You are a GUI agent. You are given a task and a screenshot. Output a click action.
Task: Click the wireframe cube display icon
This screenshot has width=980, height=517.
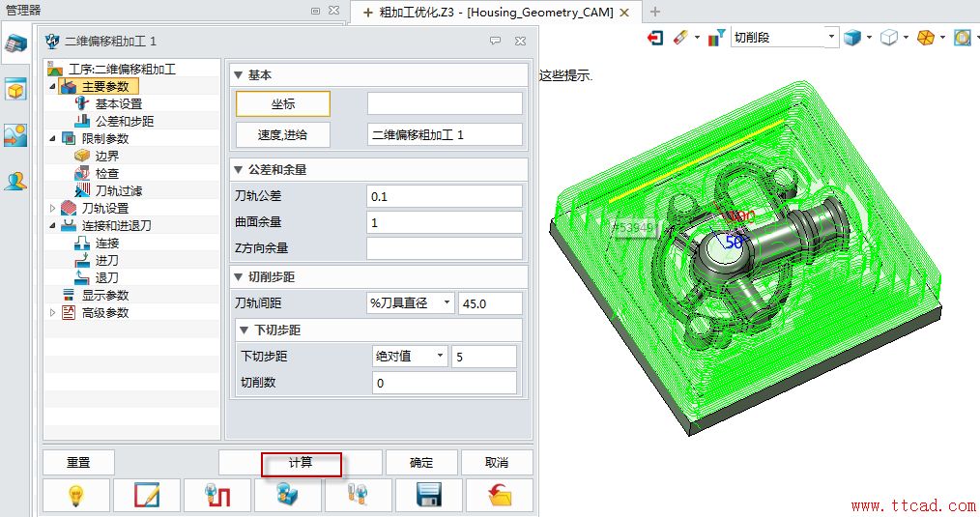(x=889, y=38)
